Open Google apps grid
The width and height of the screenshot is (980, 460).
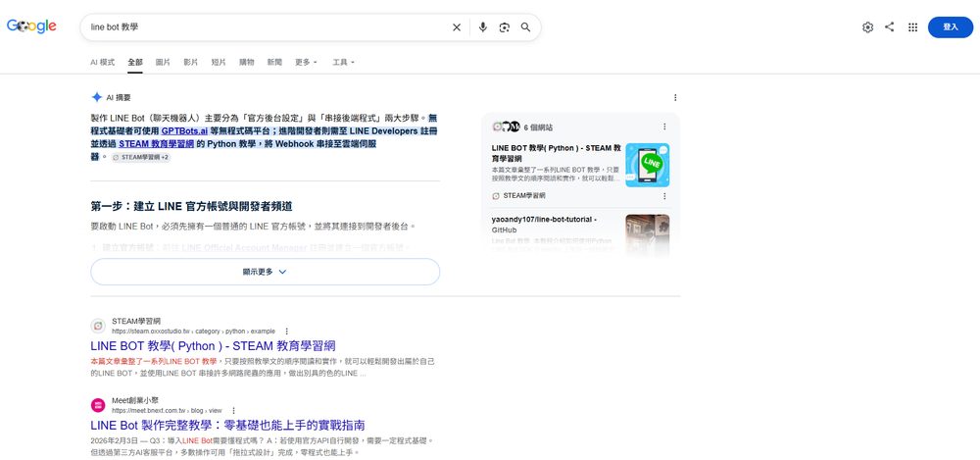(912, 27)
